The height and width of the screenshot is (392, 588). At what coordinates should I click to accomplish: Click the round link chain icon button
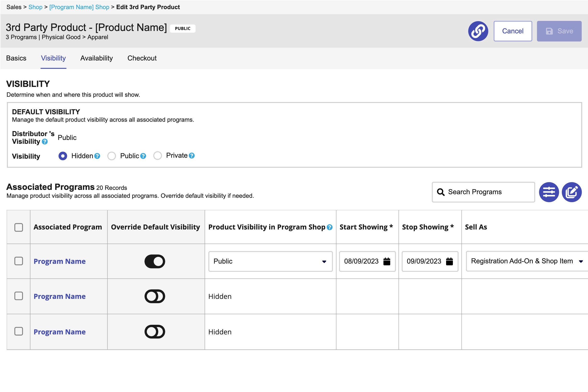point(478,31)
